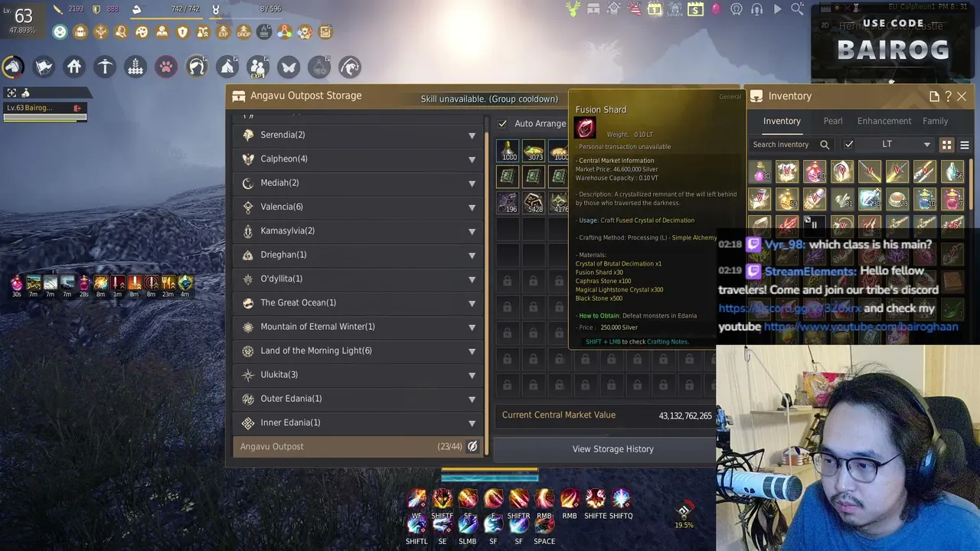Expand the Kamasylvia storage list
Screen dimensions: 980x551
(472, 231)
